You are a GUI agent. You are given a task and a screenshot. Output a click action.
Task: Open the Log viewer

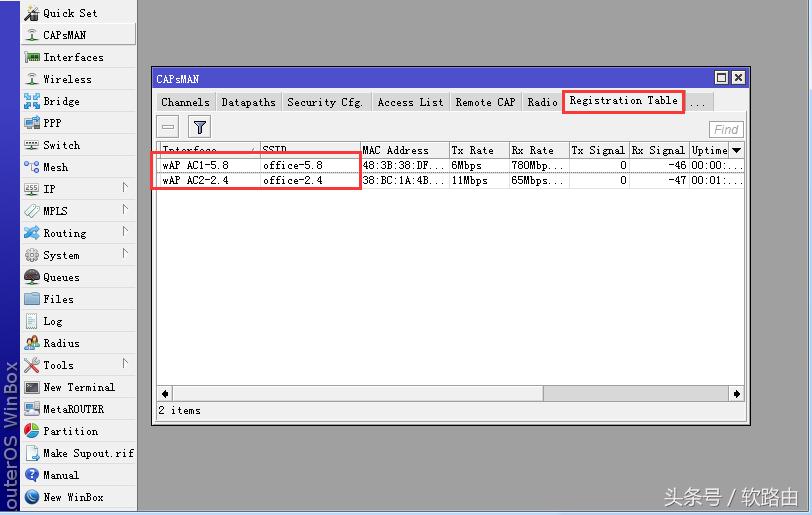coord(52,321)
